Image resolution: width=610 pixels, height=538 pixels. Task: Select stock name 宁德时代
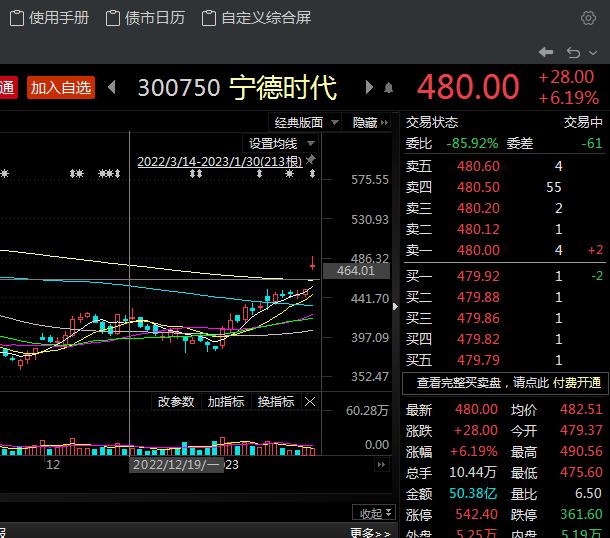pyautogui.click(x=283, y=88)
